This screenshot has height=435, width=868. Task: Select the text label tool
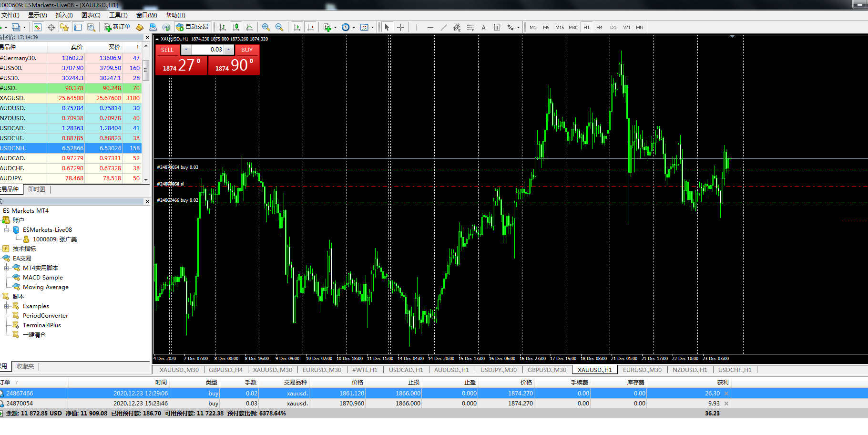[483, 27]
